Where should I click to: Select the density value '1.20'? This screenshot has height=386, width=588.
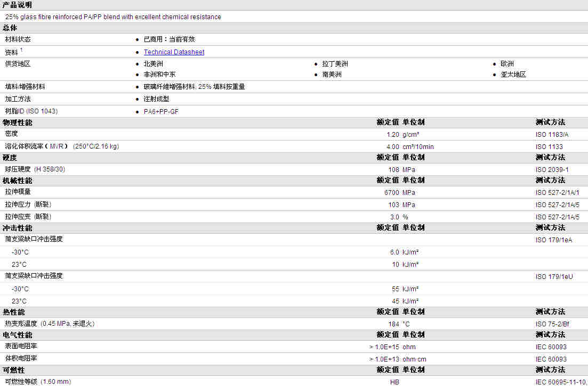(x=393, y=134)
